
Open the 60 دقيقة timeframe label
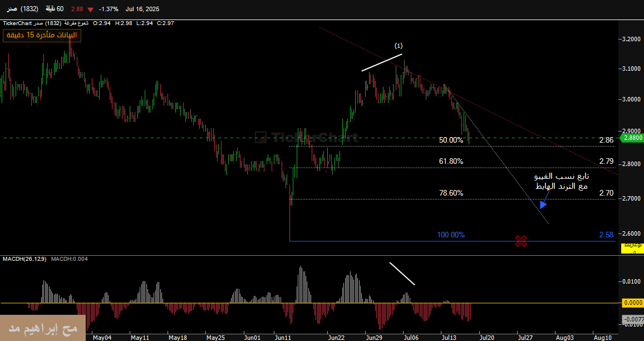54,9
